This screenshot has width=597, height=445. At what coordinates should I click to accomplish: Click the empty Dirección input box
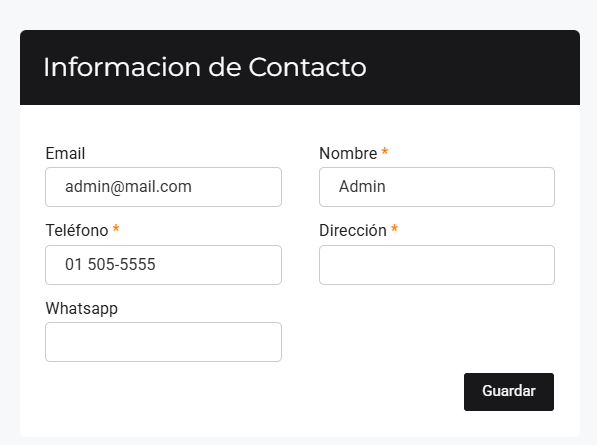pos(437,265)
